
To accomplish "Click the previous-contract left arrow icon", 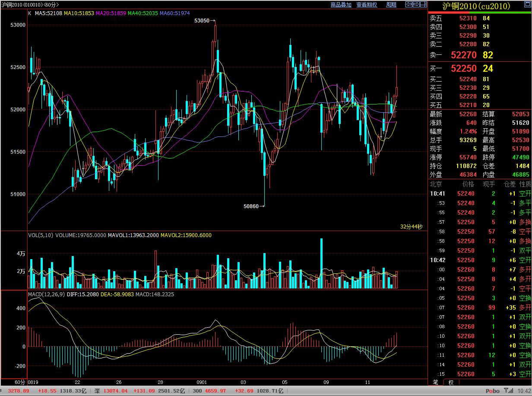I will click(x=409, y=4).
